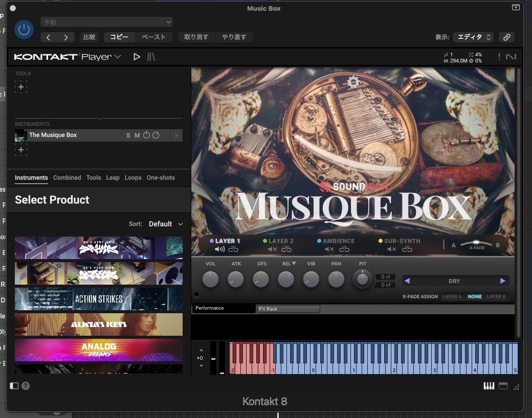The width and height of the screenshot is (532, 418).
Task: Mute The Musique Box instrument
Action: [x=137, y=135]
